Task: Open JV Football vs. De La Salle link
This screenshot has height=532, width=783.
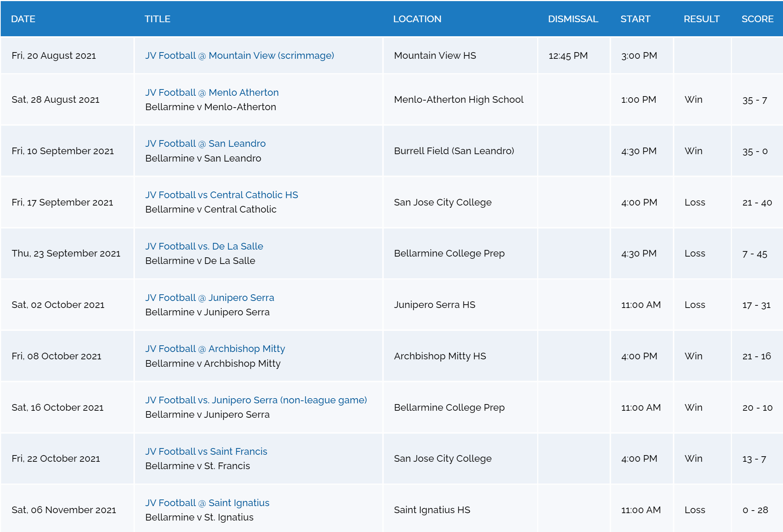Action: (x=204, y=246)
